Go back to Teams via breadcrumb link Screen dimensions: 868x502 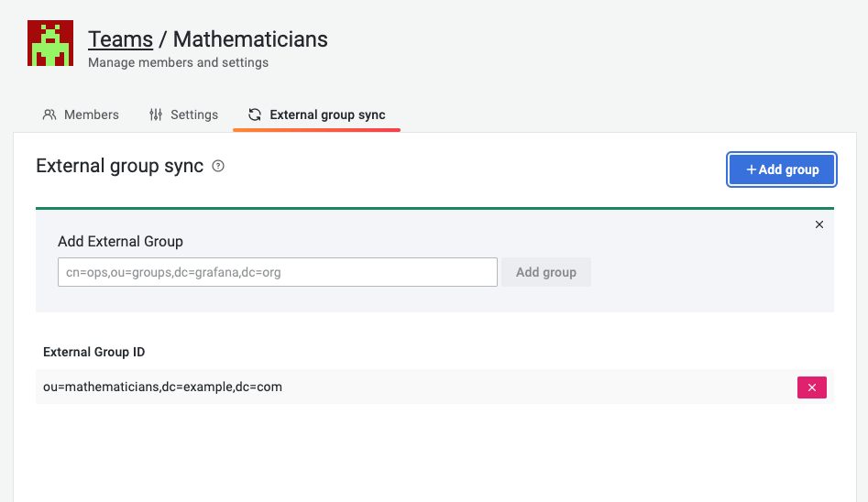click(x=120, y=39)
